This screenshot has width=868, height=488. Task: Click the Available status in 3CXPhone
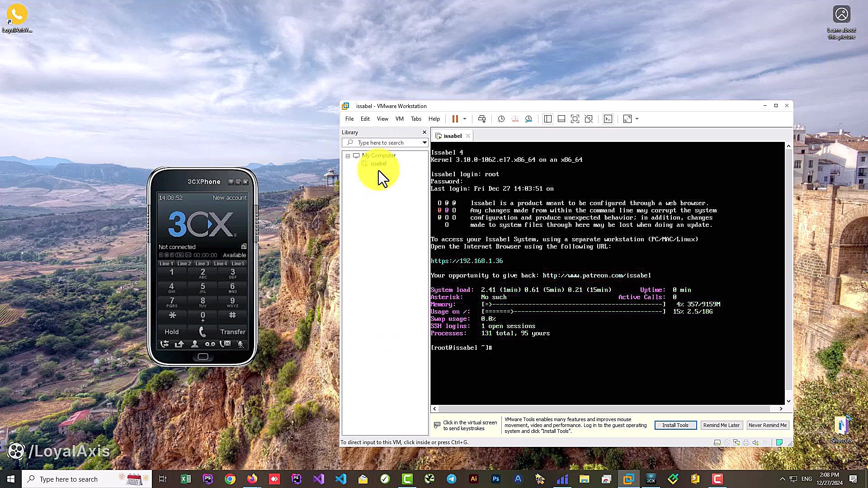point(234,255)
